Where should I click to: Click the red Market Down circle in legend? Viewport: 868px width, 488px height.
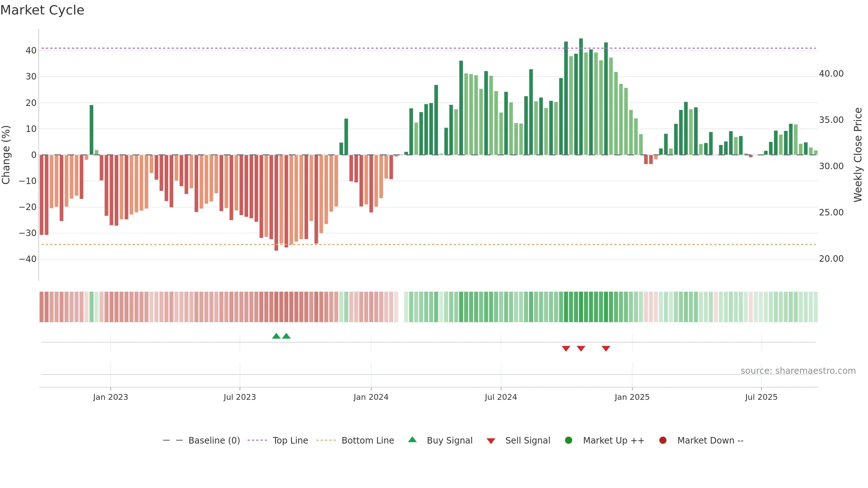point(663,440)
